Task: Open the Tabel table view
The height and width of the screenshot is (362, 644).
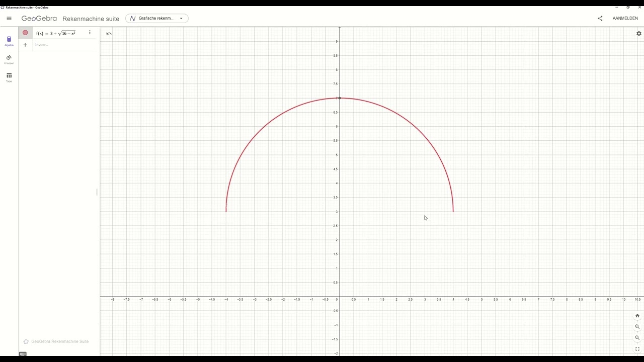Action: 9,77
